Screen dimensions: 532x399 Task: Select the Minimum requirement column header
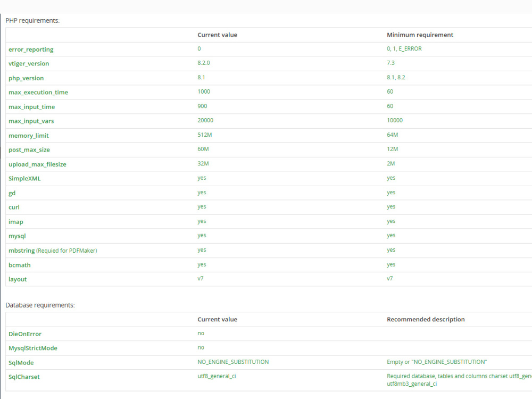tap(420, 35)
